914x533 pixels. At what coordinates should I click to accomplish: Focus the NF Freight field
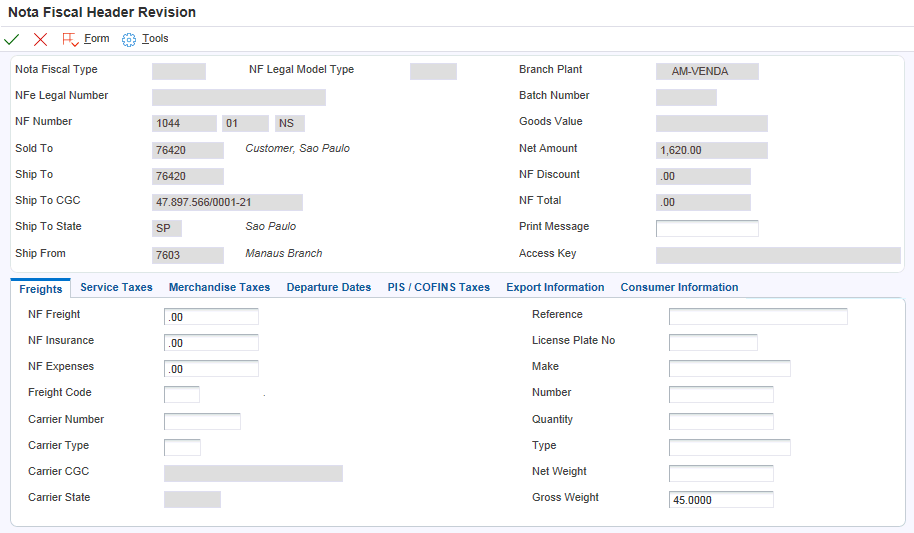coord(211,316)
